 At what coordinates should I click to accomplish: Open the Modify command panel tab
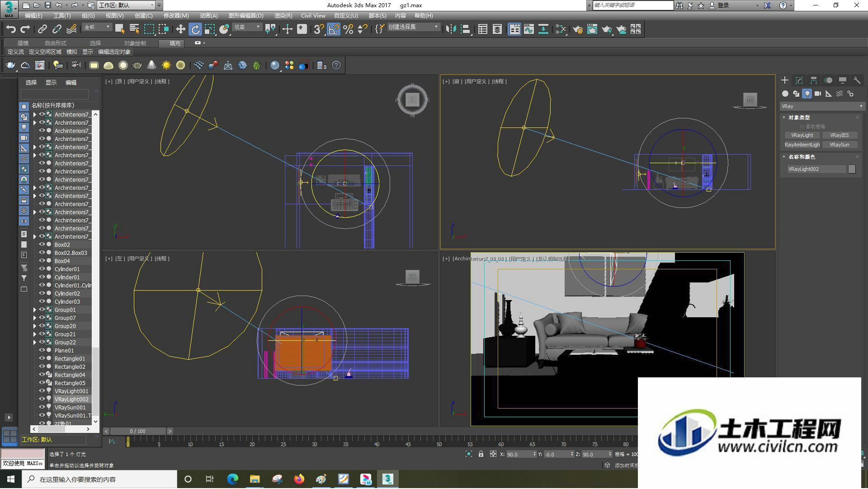799,80
